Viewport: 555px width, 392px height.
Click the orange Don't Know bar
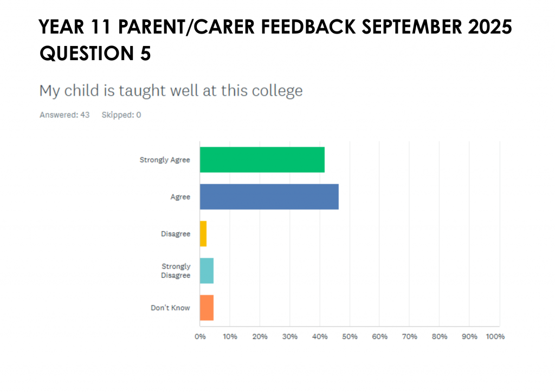click(206, 308)
